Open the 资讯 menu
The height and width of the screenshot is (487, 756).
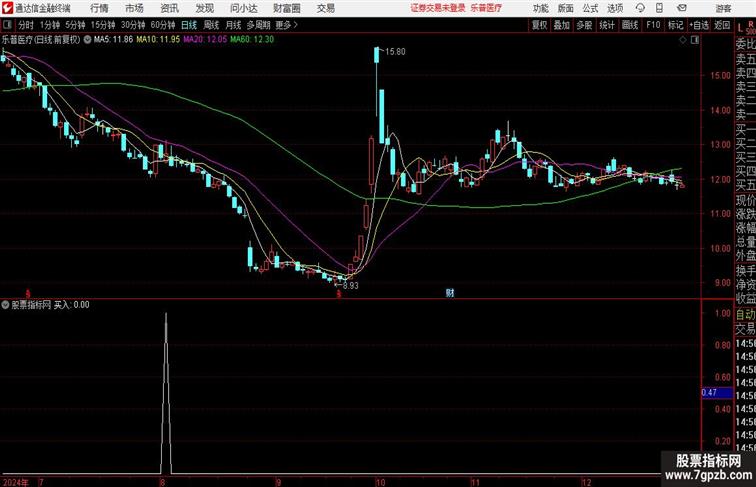click(169, 8)
